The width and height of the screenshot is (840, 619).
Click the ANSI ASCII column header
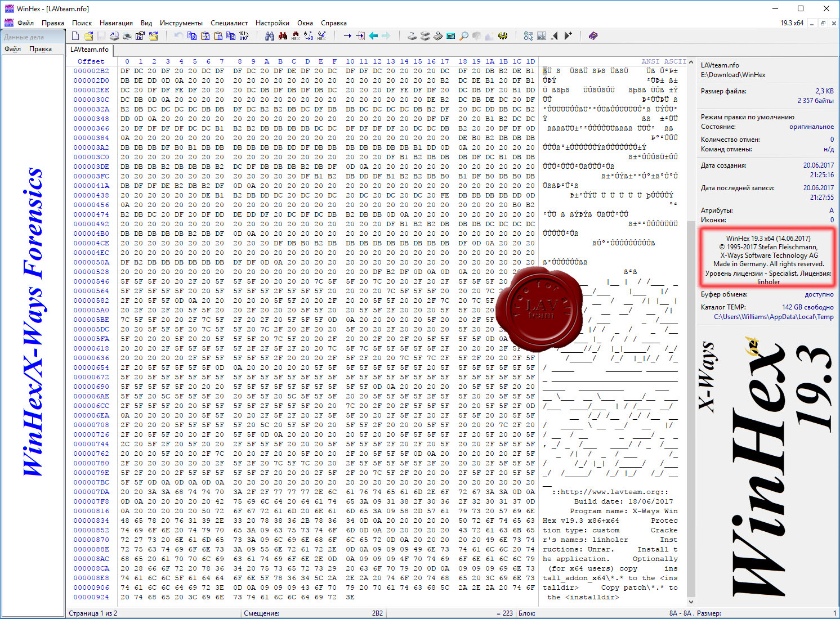point(664,61)
